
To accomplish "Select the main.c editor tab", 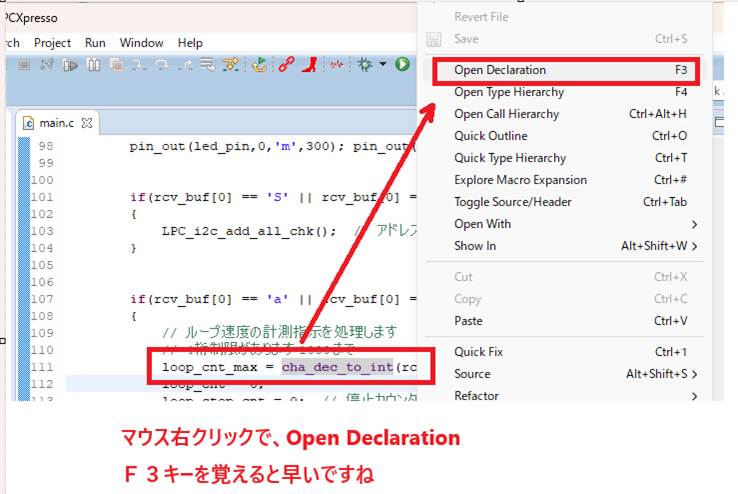I will (x=56, y=123).
